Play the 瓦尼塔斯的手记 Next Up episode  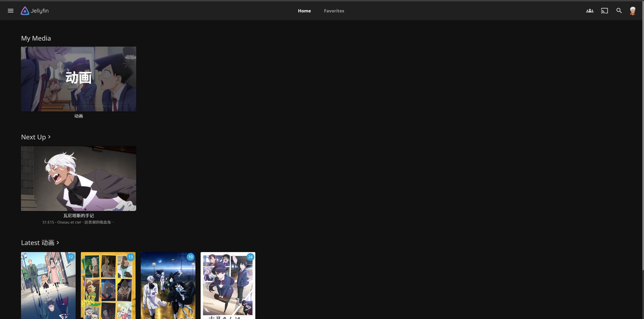click(79, 178)
